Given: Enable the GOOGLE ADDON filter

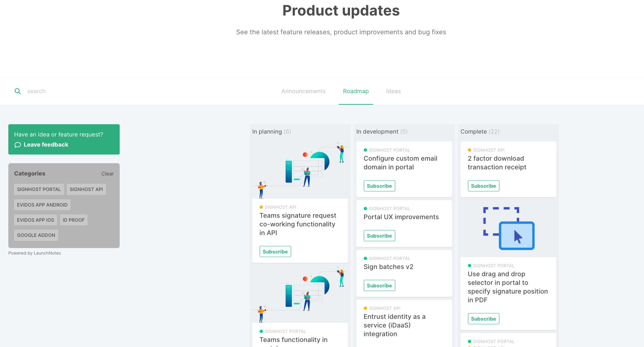Looking at the screenshot, I should pyautogui.click(x=36, y=235).
